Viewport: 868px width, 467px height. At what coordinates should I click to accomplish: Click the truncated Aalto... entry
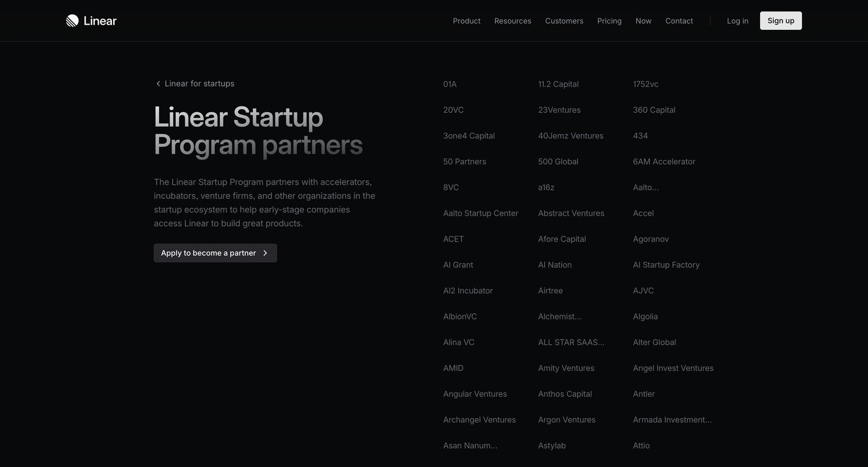tap(646, 188)
